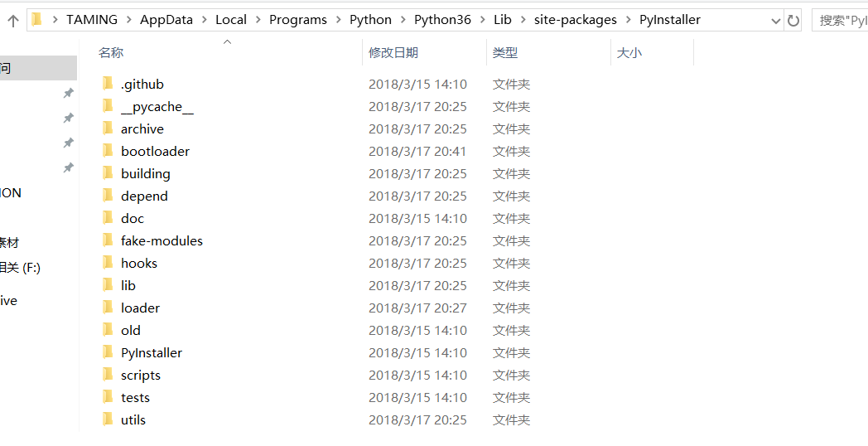This screenshot has height=446, width=868.
Task: Open chevron dropdown before TAMING breadcrumb
Action: pos(55,21)
